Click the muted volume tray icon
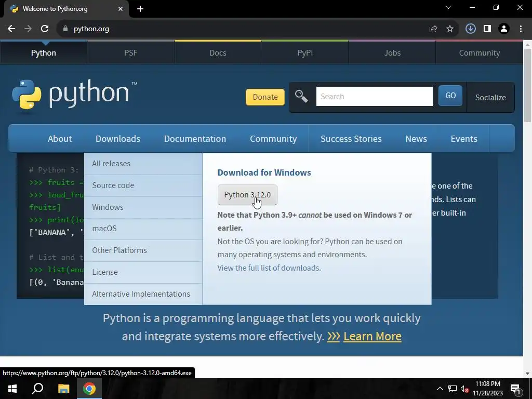Screen dimensions: 532x399 tap(464, 389)
